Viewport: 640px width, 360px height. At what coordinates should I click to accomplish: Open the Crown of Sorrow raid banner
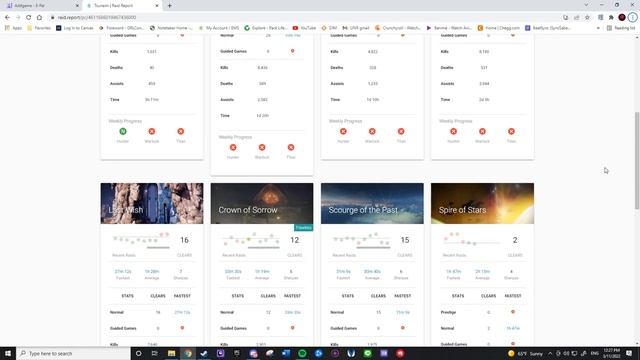(x=262, y=203)
